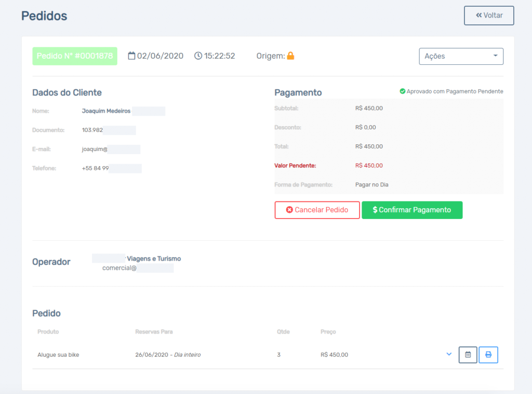Open the Ações dropdown menu

click(461, 56)
